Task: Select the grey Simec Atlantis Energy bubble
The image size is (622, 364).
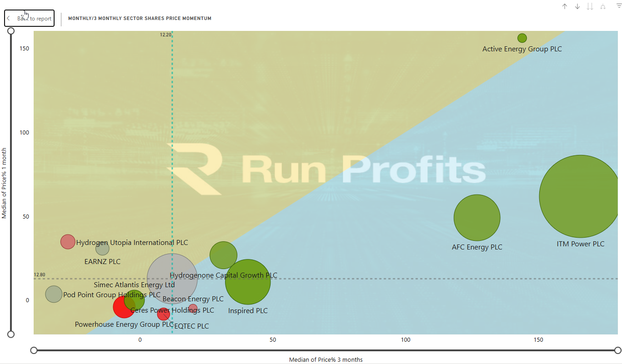Action: coord(172,279)
